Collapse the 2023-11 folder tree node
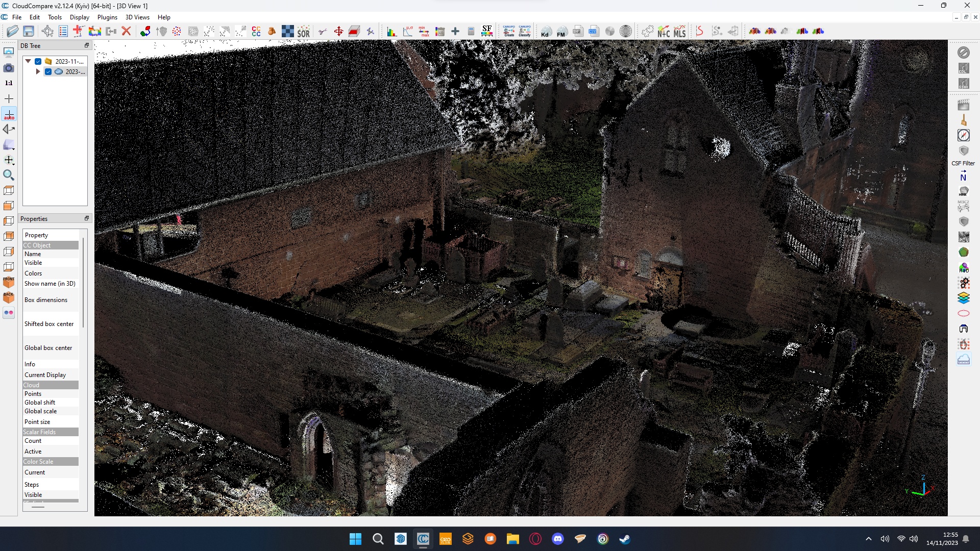 click(29, 61)
